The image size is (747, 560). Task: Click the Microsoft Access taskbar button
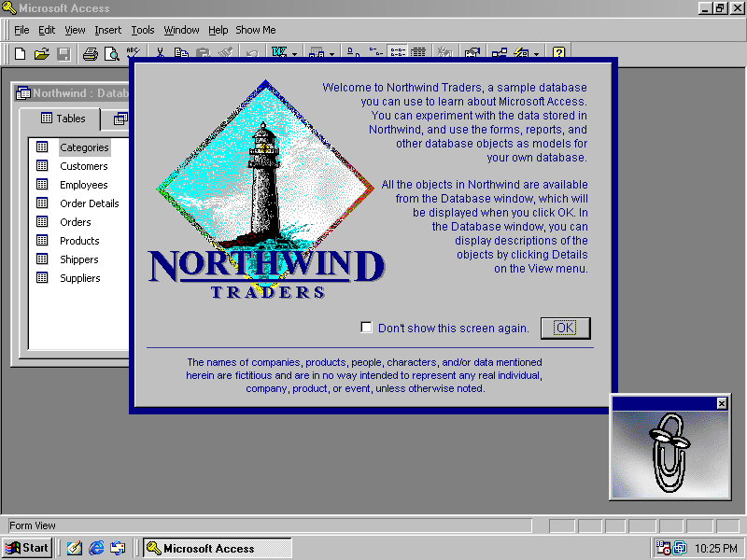coord(218,548)
